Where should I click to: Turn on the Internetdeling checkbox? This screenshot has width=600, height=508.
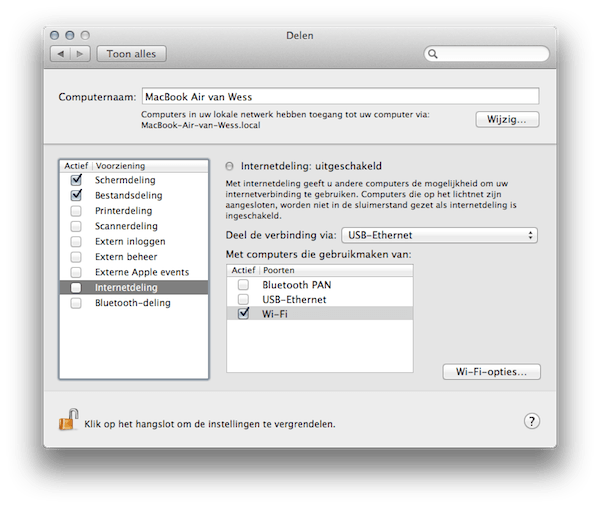[x=76, y=287]
